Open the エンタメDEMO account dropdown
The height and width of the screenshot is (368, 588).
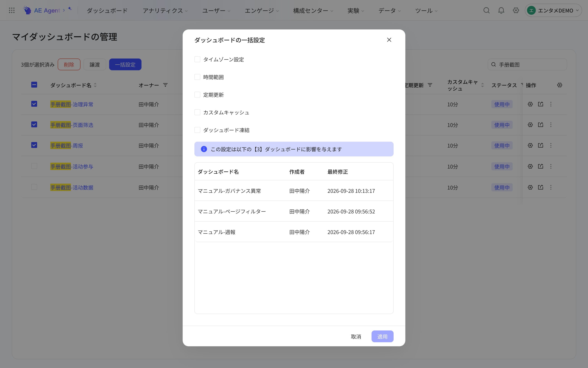[x=553, y=10]
